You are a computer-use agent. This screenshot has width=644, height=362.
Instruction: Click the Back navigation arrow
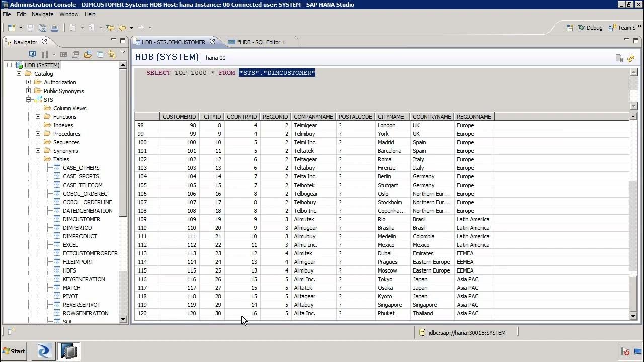pyautogui.click(x=122, y=28)
